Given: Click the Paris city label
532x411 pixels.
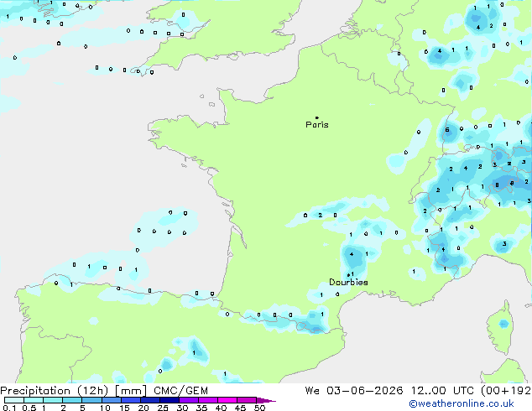Looking at the screenshot, I should tap(317, 125).
